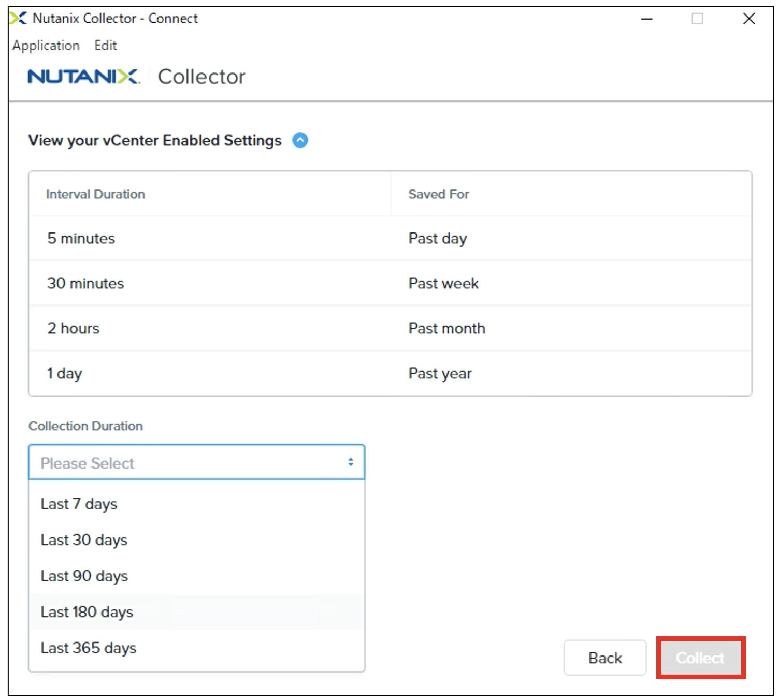Choose Last 180 days option
The width and height of the screenshot is (778, 700).
197,612
